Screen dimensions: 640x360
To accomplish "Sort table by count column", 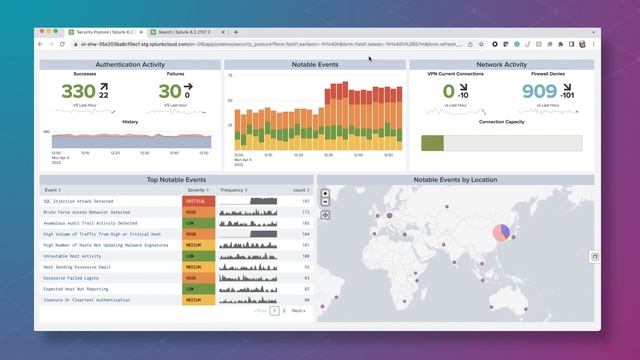I will (301, 190).
